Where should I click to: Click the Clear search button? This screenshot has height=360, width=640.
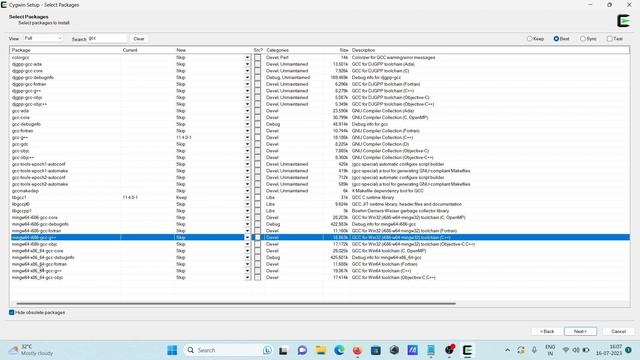click(x=139, y=39)
